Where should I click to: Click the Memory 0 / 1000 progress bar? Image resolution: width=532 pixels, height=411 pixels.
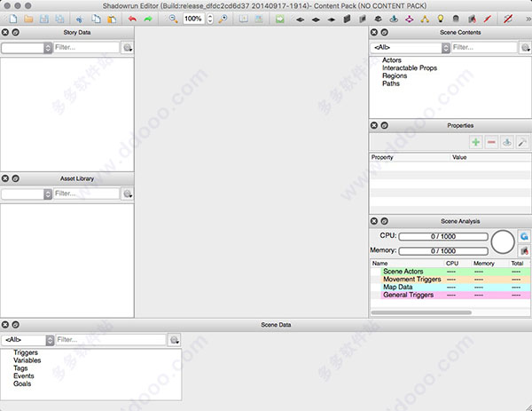pos(443,251)
